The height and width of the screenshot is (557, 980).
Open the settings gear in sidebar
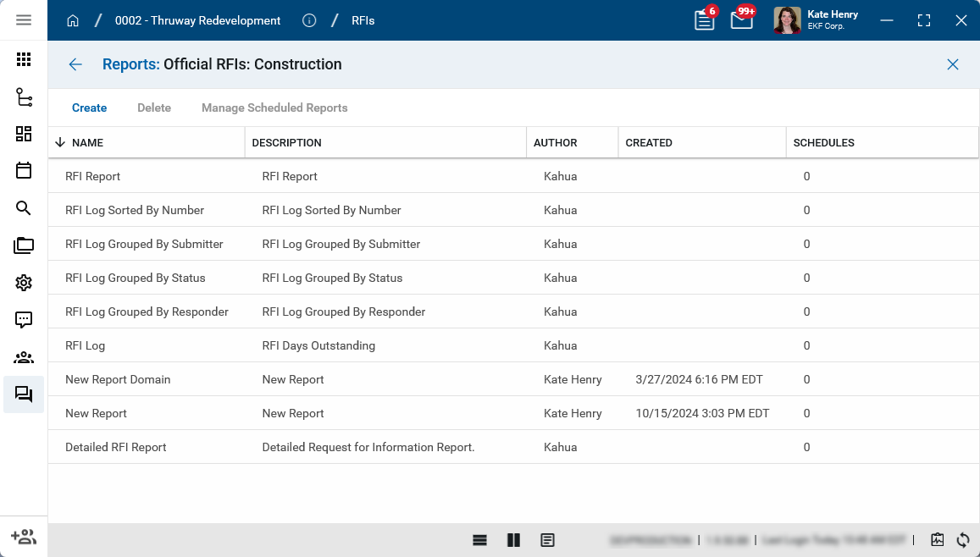(x=24, y=283)
